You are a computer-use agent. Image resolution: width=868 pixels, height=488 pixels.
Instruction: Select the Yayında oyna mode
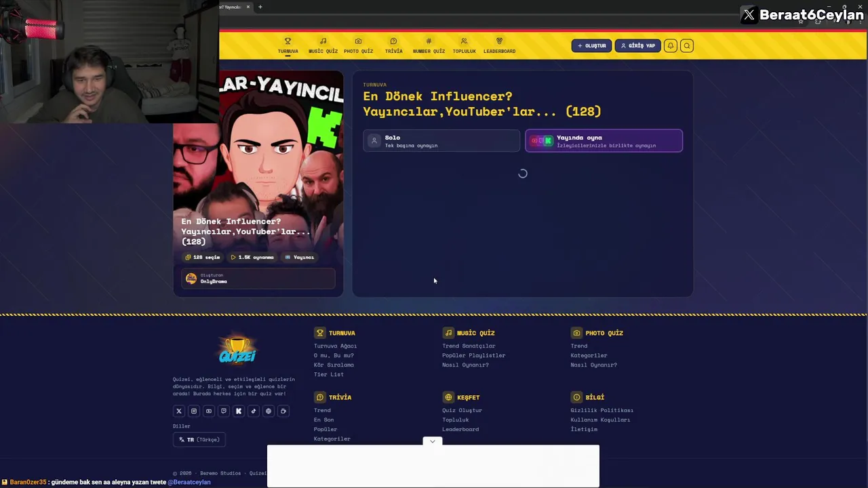tap(604, 141)
